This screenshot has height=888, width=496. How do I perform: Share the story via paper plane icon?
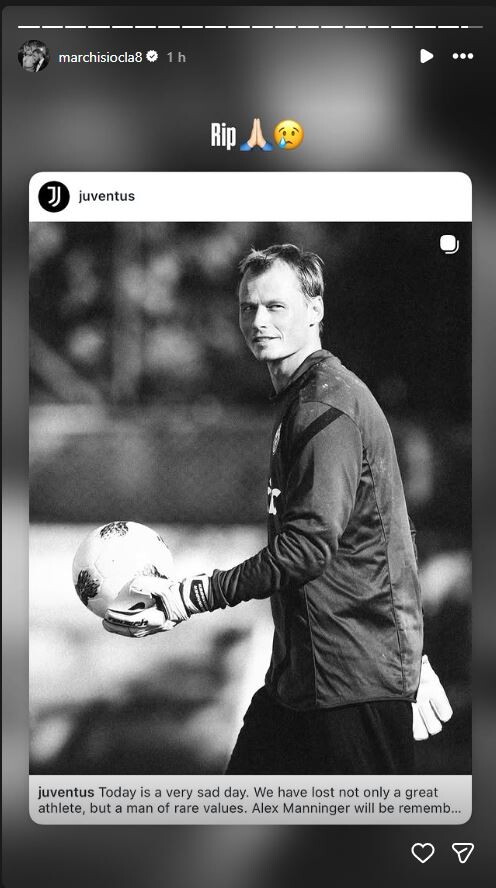pos(463,853)
